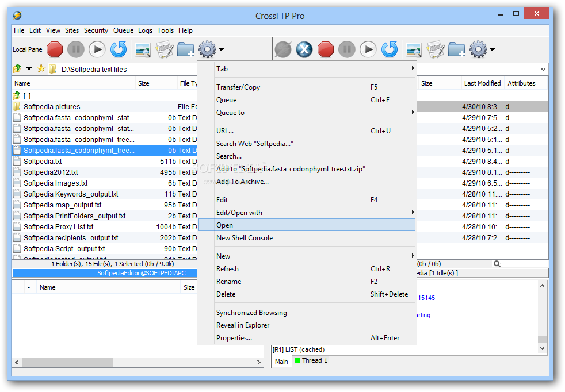
Task: Click the local pane play button
Action: [x=97, y=49]
